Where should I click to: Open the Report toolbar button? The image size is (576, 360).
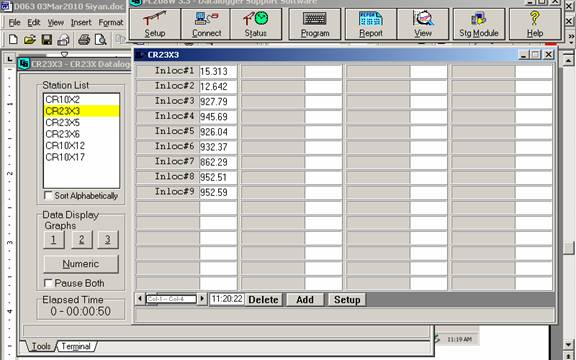coord(371,24)
